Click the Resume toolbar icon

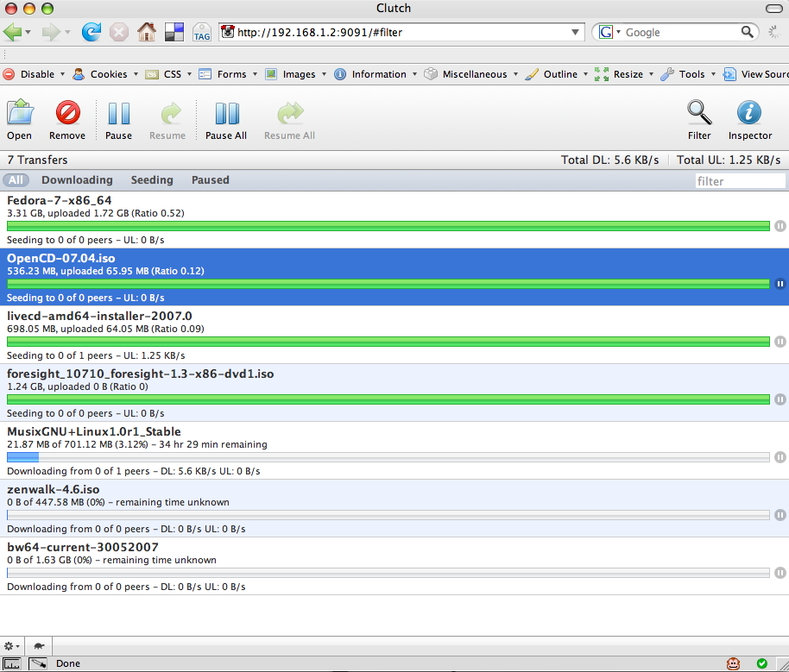coord(167,120)
